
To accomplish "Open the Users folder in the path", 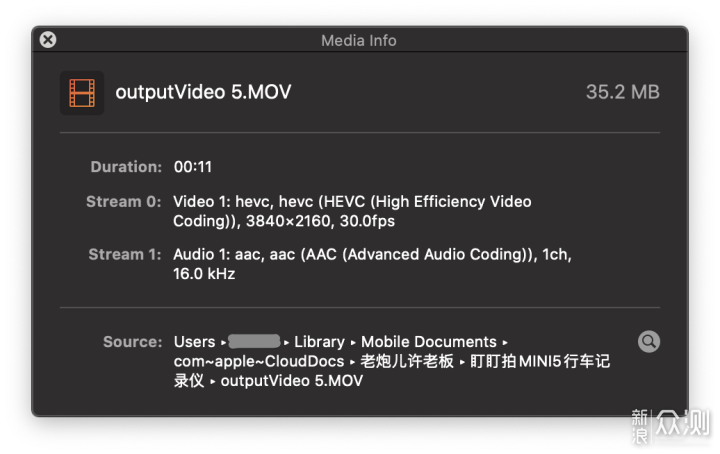I will 194,342.
